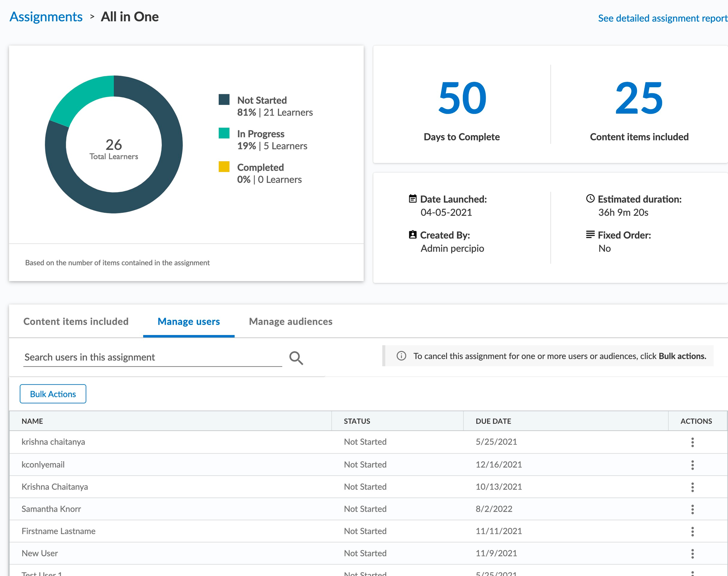This screenshot has width=728, height=576.
Task: Open three-dot menu for Samantha Knorr
Action: coord(692,509)
